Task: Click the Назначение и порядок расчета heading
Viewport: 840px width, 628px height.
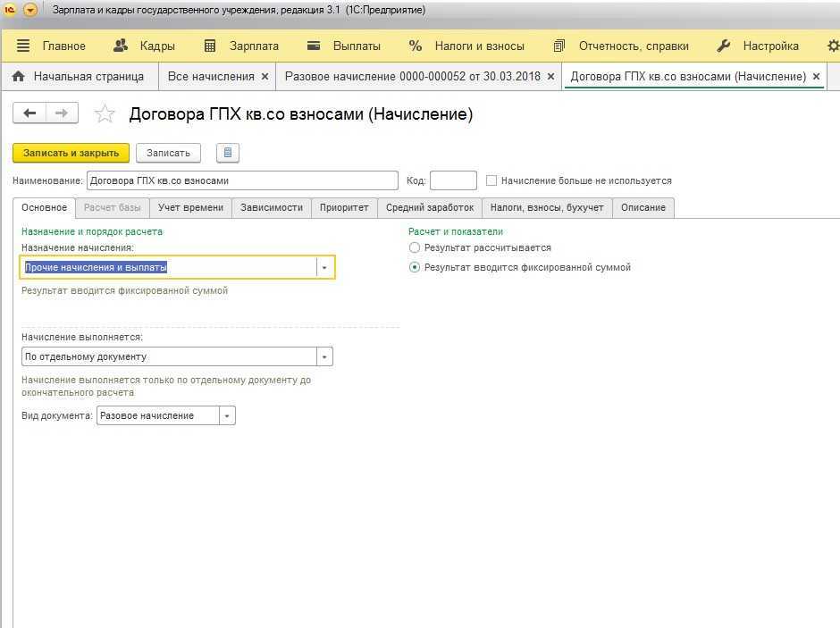Action: click(x=92, y=232)
